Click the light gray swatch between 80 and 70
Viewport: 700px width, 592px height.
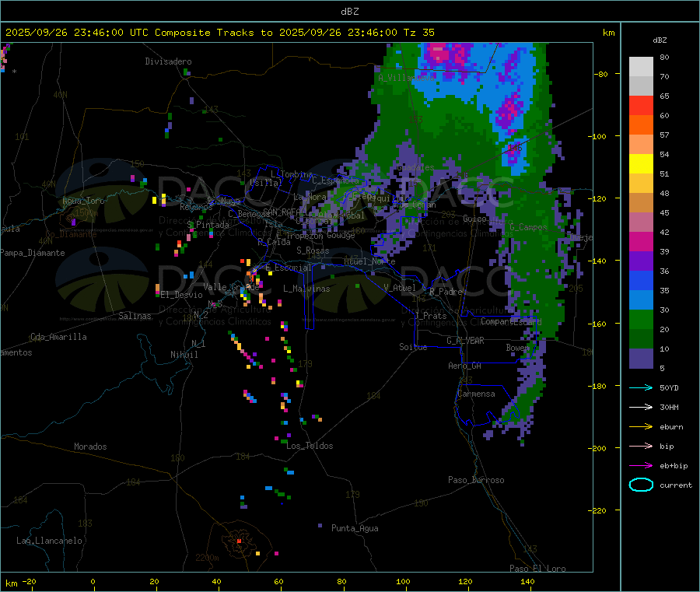click(641, 67)
